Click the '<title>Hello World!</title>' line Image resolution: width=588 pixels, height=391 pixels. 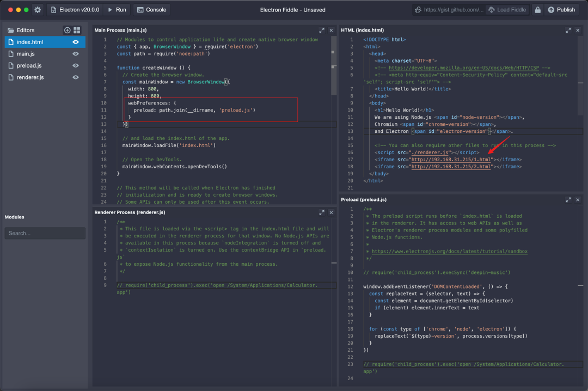[x=413, y=89]
